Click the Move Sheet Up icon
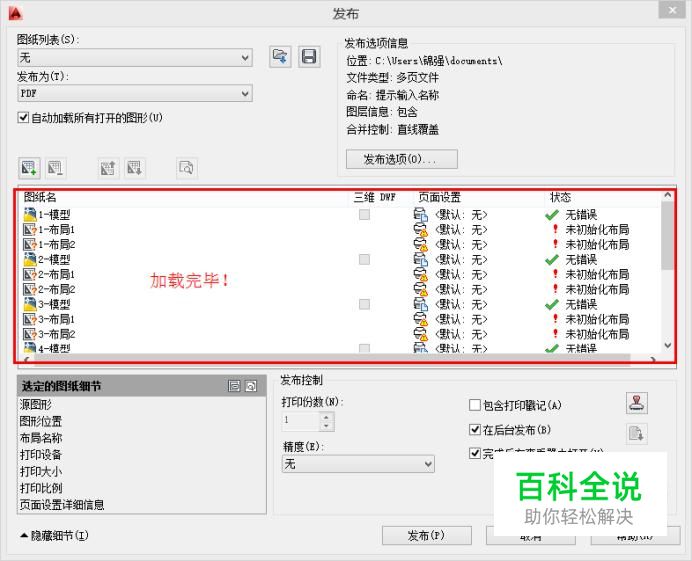The image size is (692, 561). point(108,168)
